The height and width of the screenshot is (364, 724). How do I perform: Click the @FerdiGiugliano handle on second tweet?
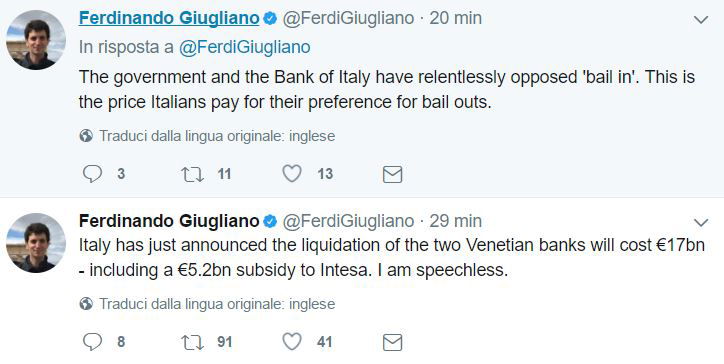click(x=348, y=221)
